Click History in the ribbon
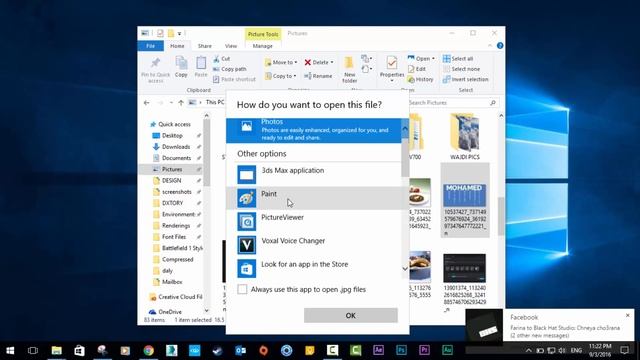Screen dimensions: 640x360 click(420, 79)
